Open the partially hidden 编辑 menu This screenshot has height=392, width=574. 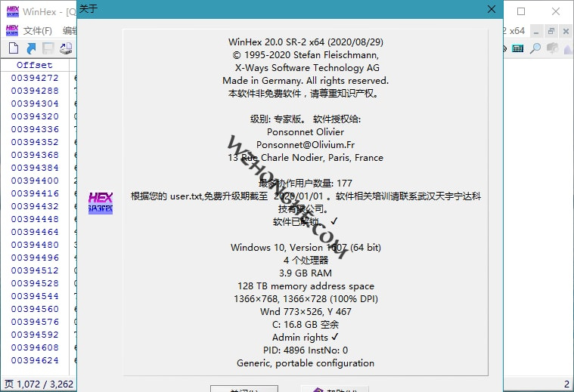pos(70,31)
